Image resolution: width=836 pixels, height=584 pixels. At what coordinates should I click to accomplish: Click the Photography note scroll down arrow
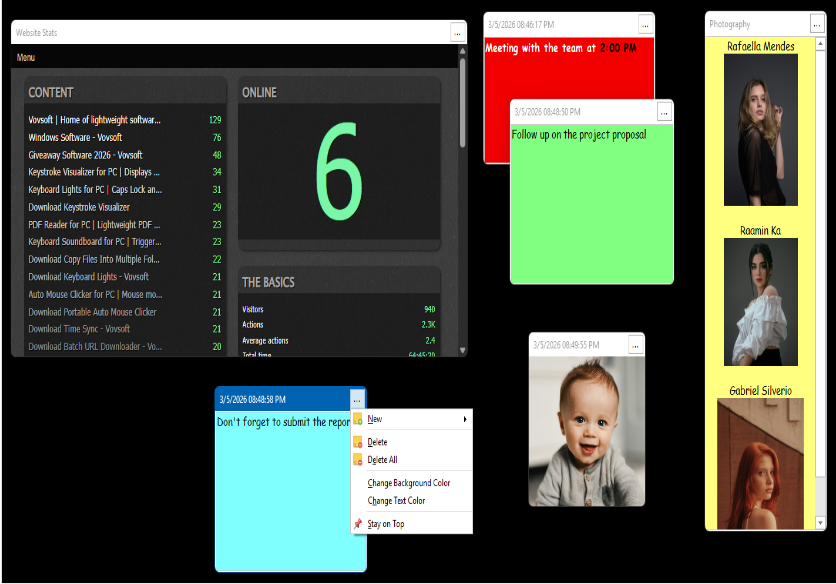[x=821, y=523]
